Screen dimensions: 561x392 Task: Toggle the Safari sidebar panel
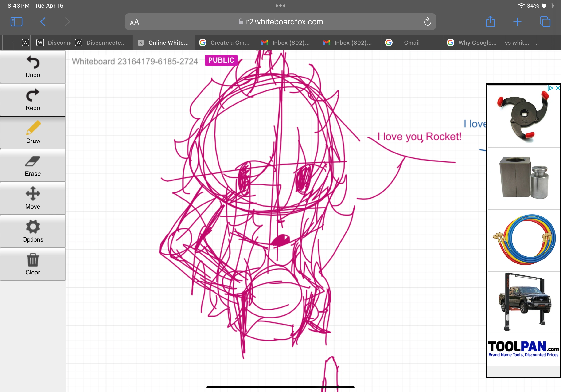[16, 22]
